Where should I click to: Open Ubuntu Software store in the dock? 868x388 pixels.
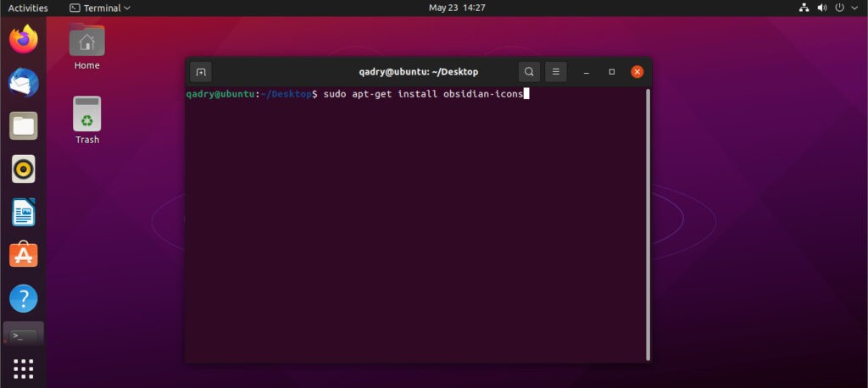(x=24, y=255)
